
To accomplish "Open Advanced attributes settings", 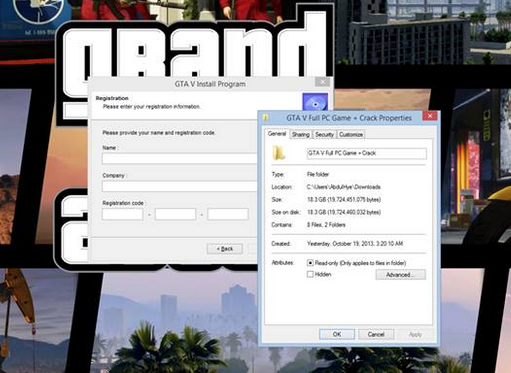I will 400,275.
